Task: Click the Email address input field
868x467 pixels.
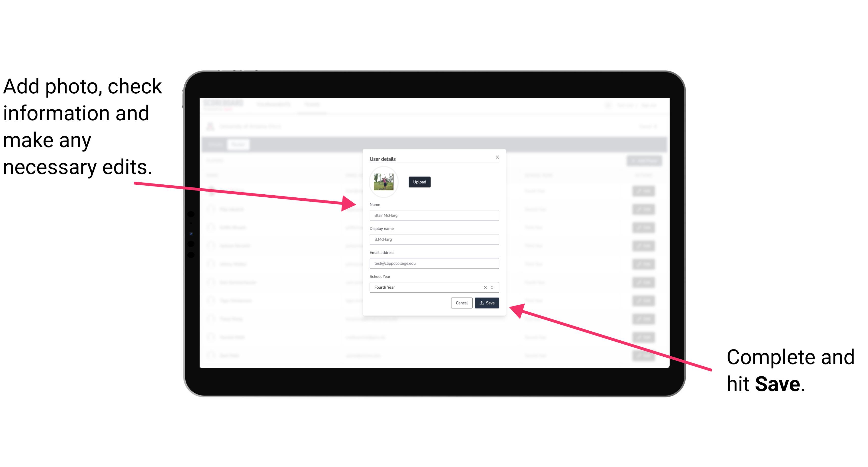Action: point(434,263)
